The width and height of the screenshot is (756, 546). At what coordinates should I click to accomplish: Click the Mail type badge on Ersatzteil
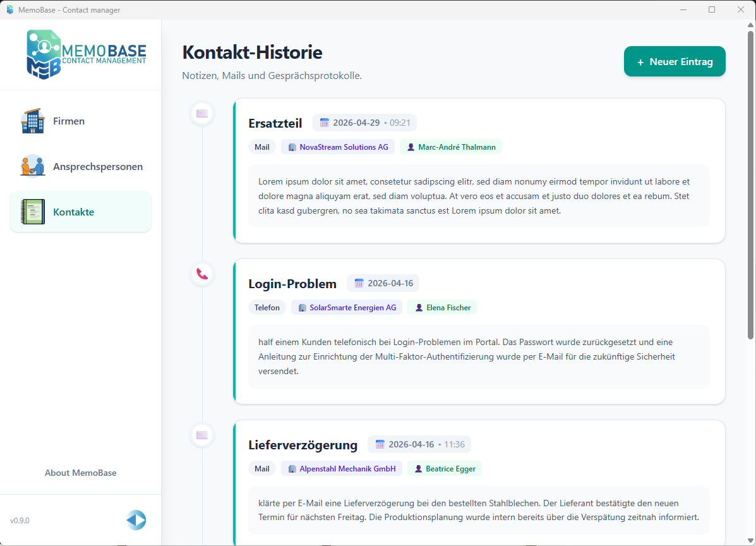point(262,147)
